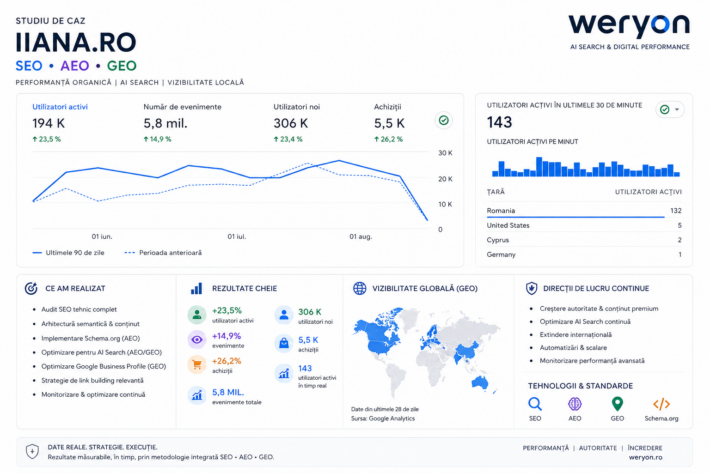Click chart icon for 143 utilizatori activi în timp real
This screenshot has width=710, height=473.
click(284, 373)
